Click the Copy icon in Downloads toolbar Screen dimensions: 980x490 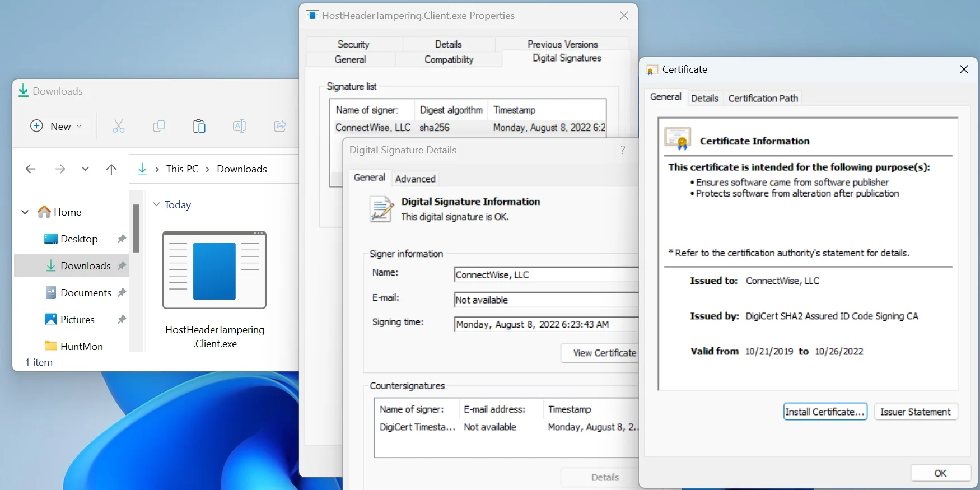point(159,126)
